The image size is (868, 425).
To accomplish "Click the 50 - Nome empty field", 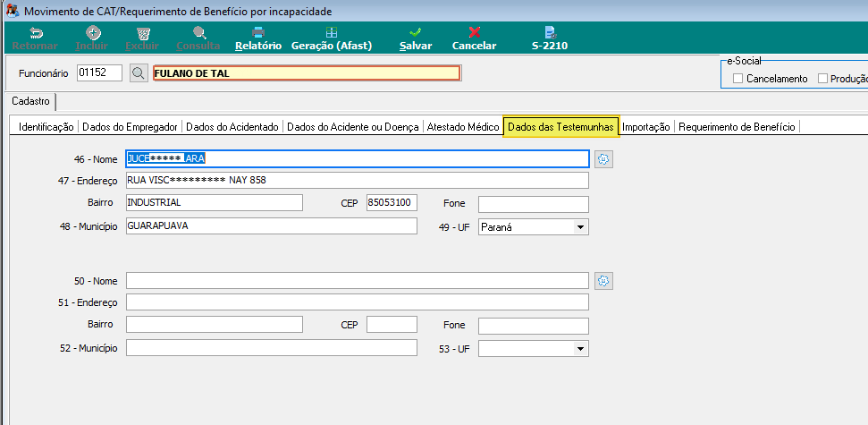I will pyautogui.click(x=358, y=281).
